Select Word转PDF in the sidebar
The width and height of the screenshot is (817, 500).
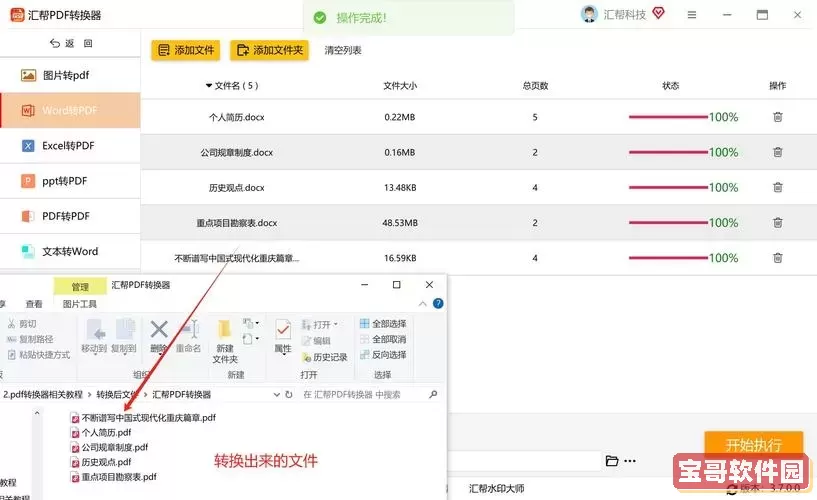70,110
